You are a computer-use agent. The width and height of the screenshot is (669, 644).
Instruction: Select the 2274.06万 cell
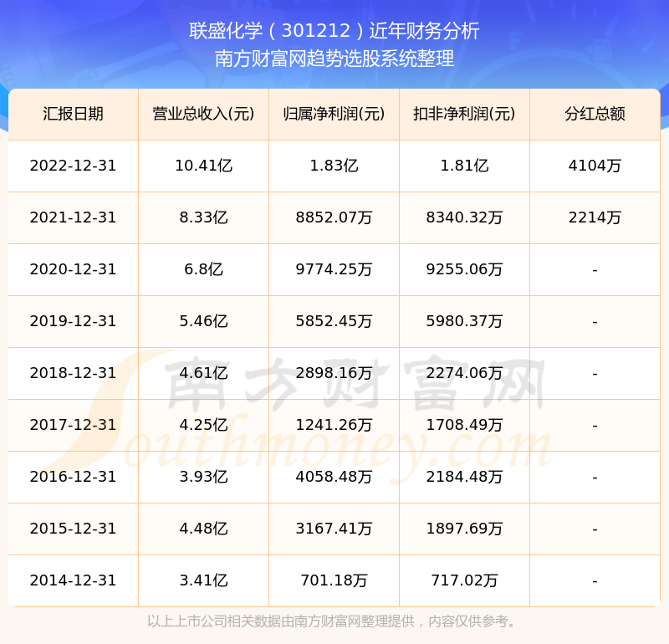[464, 373]
